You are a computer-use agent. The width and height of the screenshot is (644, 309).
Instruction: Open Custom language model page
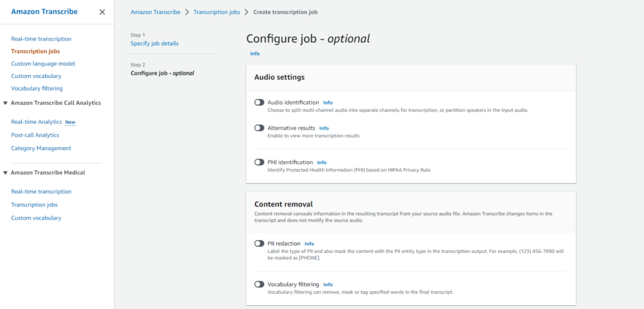43,64
